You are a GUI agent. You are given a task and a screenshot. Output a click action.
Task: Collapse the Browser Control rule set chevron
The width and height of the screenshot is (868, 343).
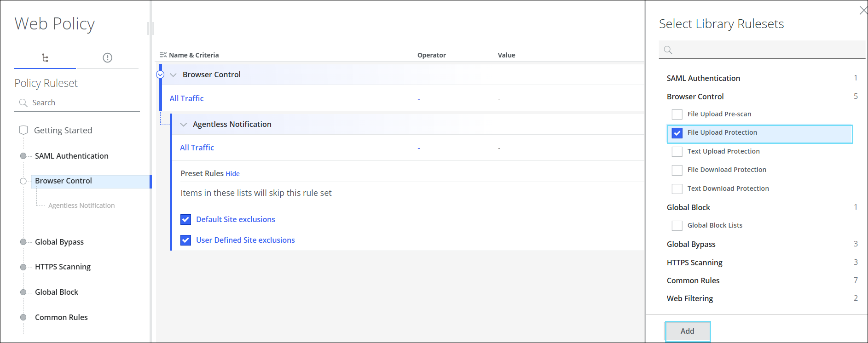coord(174,75)
